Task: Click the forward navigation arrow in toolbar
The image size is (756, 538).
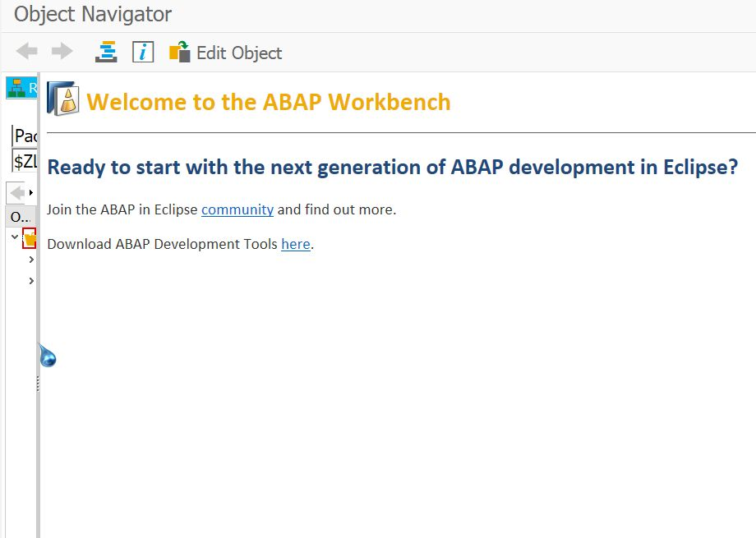Action: tap(62, 52)
